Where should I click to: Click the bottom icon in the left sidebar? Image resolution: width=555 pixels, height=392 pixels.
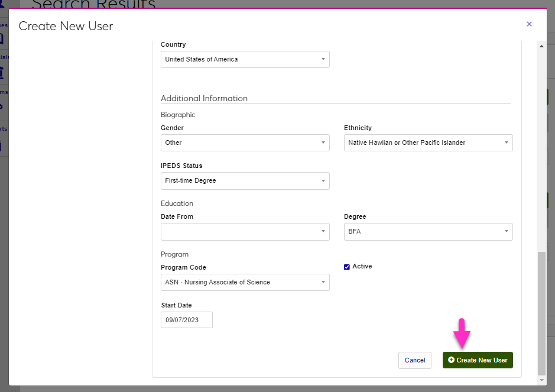coord(2,144)
